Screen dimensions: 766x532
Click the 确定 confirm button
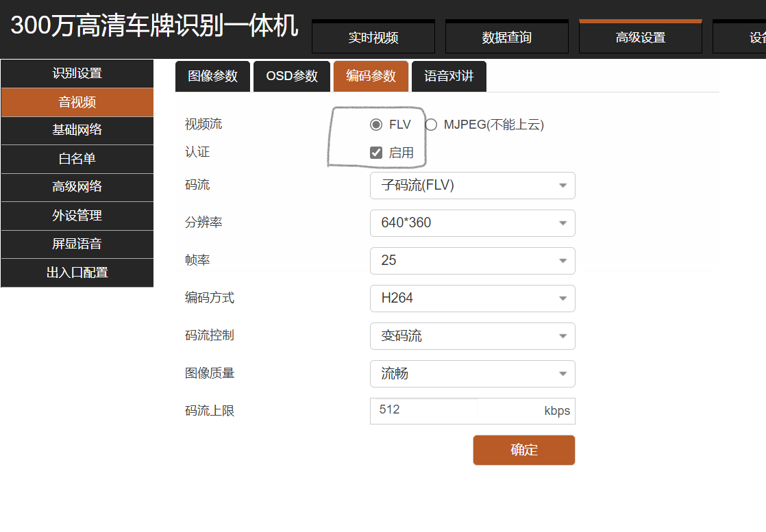point(523,450)
